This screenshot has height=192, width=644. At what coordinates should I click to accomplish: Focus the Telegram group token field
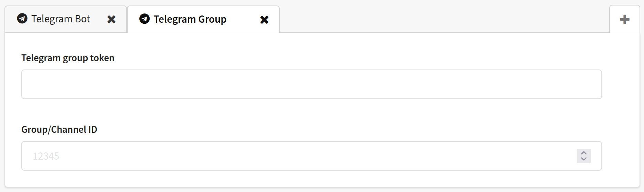point(311,84)
